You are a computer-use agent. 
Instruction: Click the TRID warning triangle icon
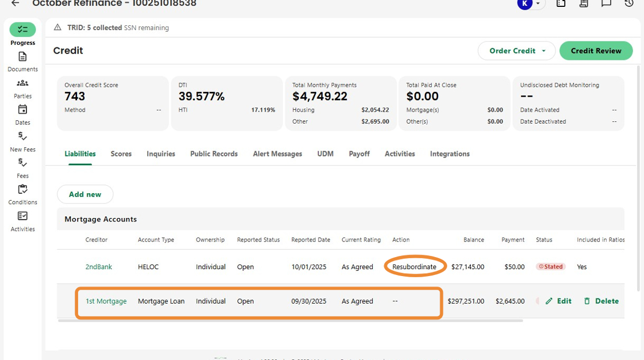click(x=57, y=28)
